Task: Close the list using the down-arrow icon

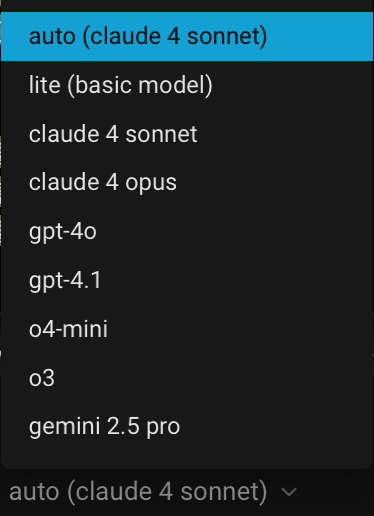Action: (289, 492)
